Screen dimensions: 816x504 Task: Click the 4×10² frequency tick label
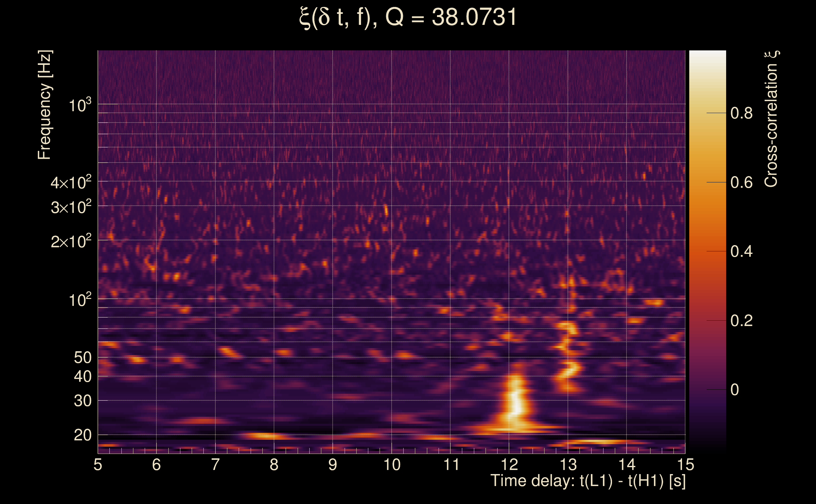tap(71, 182)
